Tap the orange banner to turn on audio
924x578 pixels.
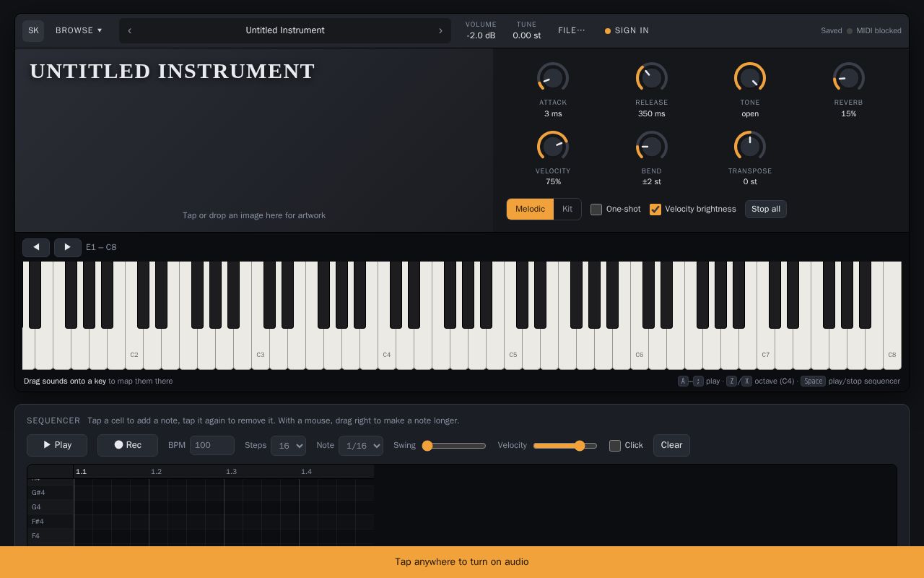click(462, 562)
